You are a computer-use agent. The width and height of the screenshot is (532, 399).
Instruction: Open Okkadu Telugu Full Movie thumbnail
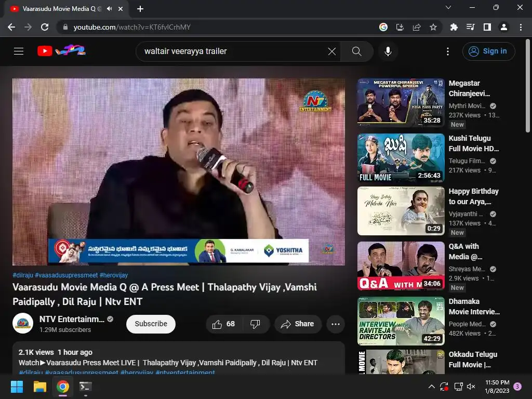coord(401,362)
